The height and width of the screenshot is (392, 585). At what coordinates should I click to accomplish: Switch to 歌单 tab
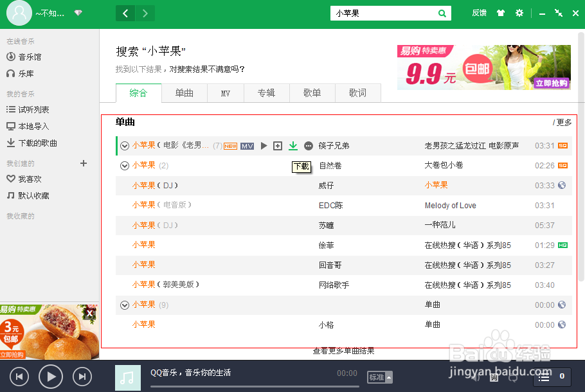click(312, 93)
